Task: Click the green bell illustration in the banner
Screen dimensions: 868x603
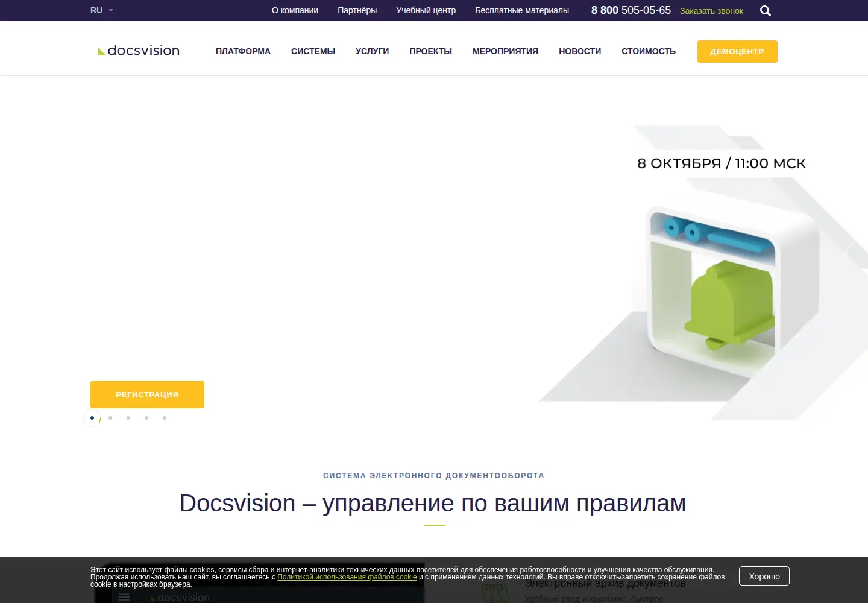Action: point(729,305)
